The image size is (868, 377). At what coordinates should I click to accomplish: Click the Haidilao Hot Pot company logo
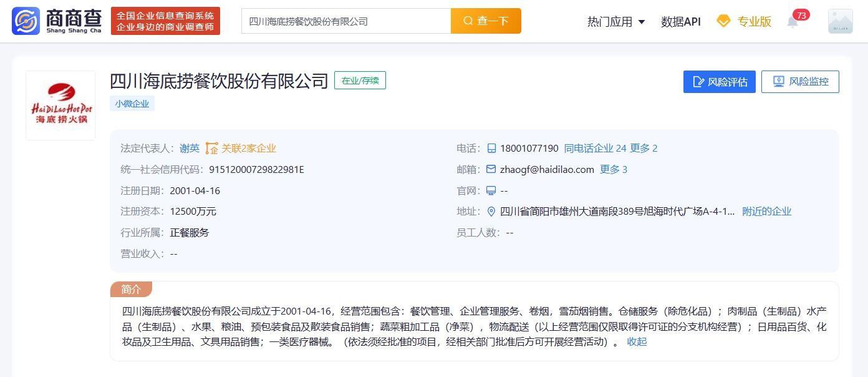[60, 104]
